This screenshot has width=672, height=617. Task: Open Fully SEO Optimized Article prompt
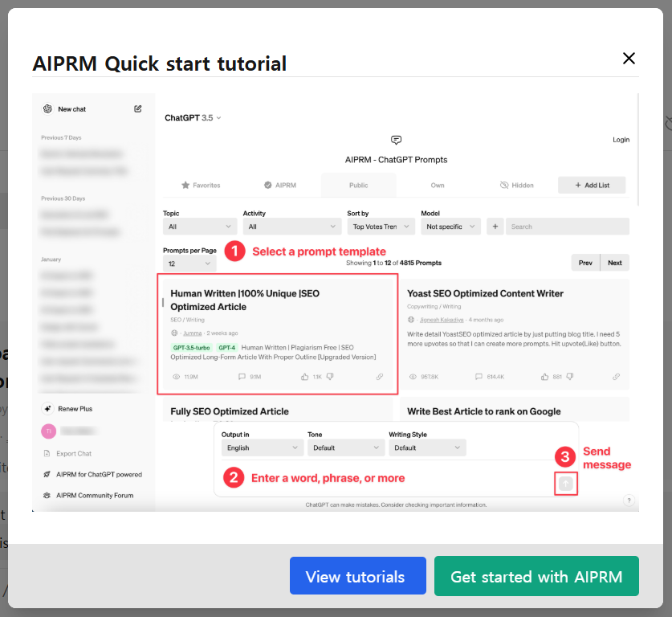coord(230,411)
